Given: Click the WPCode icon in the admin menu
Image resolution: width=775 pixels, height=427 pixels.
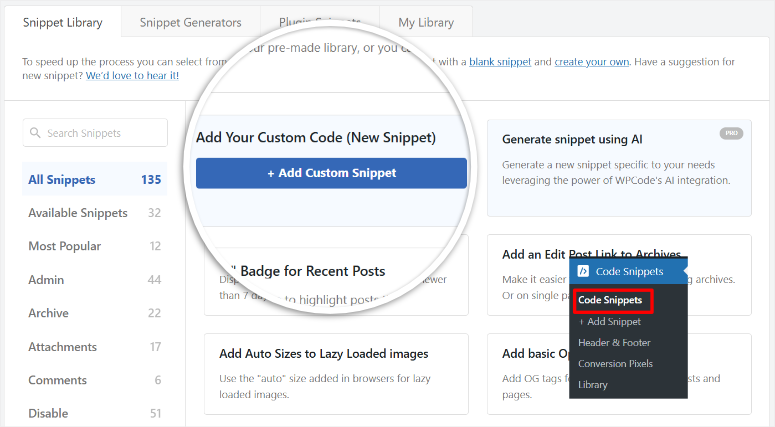Looking at the screenshot, I should point(583,271).
